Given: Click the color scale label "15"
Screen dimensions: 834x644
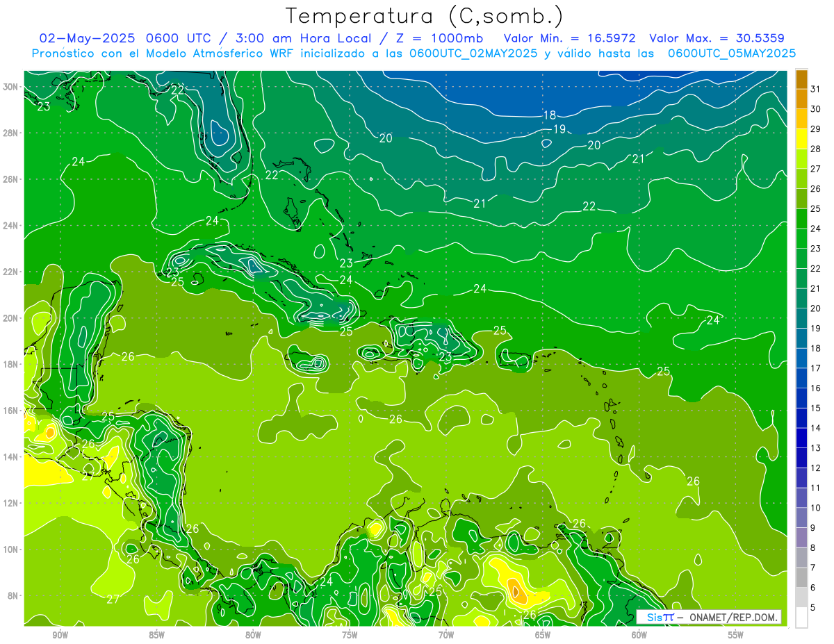Looking at the screenshot, I should tap(816, 408).
